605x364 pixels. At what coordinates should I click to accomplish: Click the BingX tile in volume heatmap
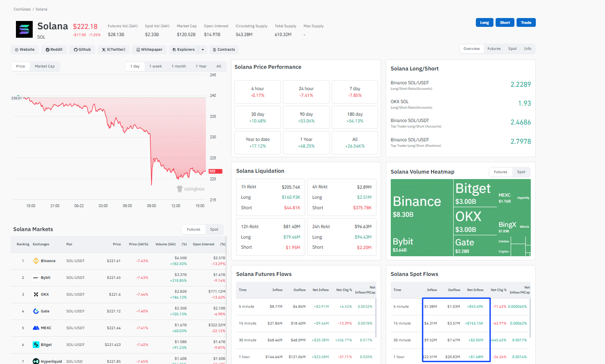point(508,226)
